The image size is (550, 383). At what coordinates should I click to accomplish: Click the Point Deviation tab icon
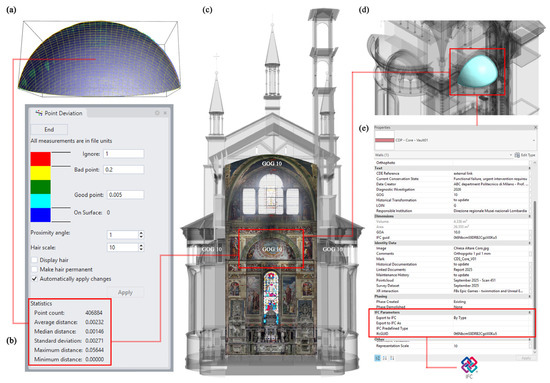coord(39,113)
